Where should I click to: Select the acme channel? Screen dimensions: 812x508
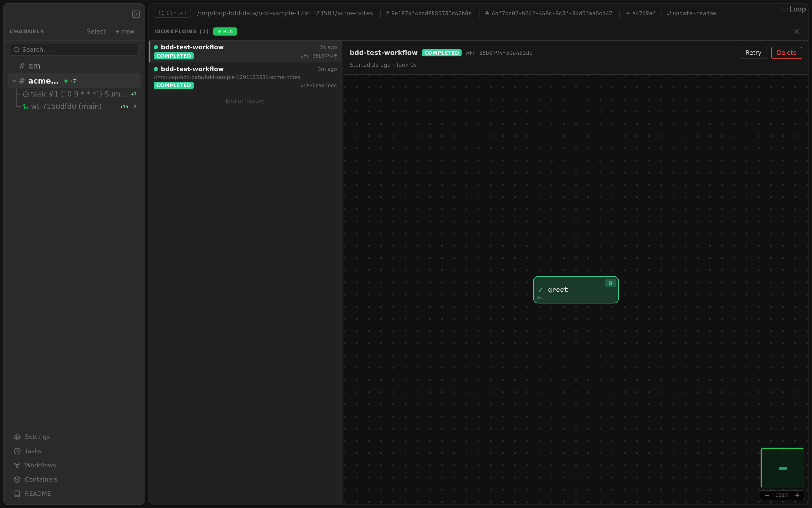(x=74, y=81)
